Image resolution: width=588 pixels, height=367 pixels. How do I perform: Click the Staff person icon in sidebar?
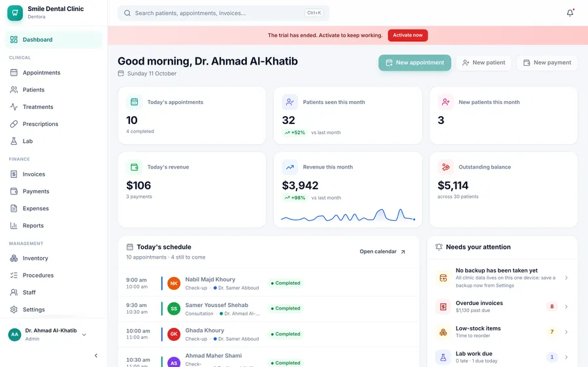tap(14, 293)
